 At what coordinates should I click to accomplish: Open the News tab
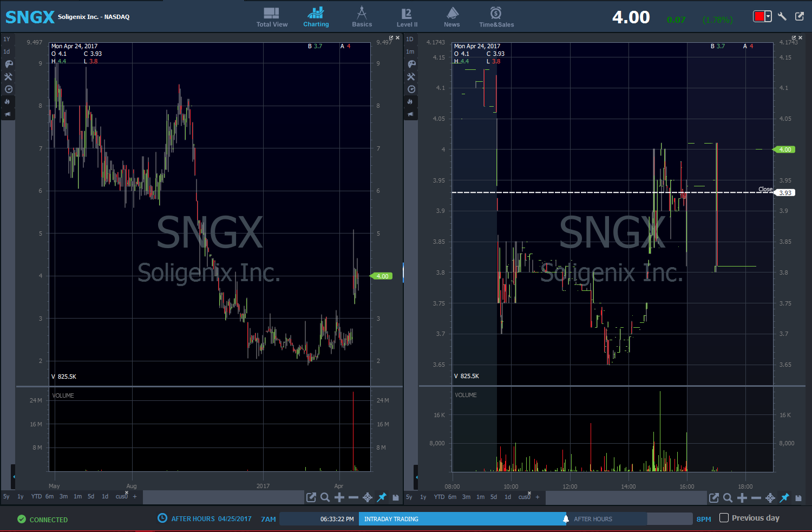pos(452,17)
